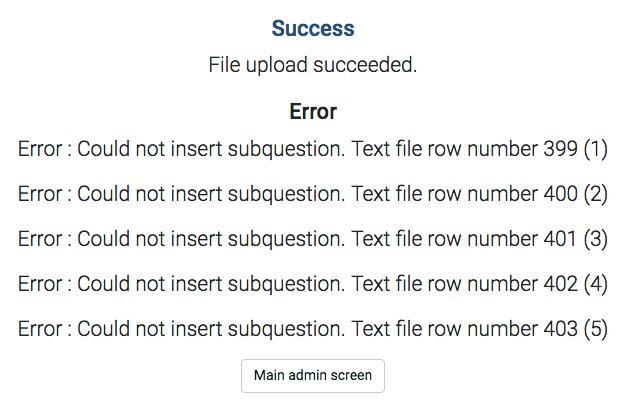
Task: Click the (2) error counter
Action: click(x=596, y=194)
